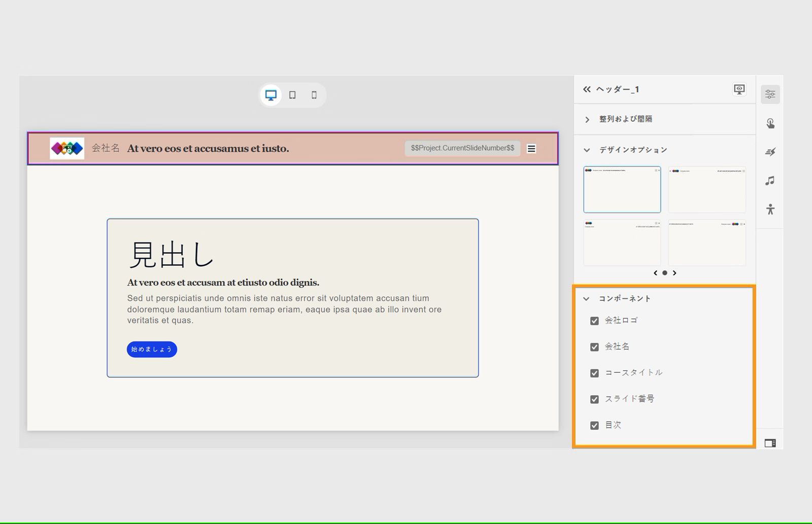Select the top-right header design thumbnail
812x524 pixels.
pos(707,189)
